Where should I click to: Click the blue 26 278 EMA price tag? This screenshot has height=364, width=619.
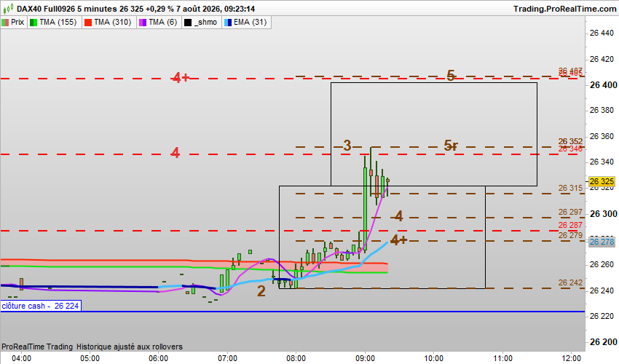[x=602, y=242]
